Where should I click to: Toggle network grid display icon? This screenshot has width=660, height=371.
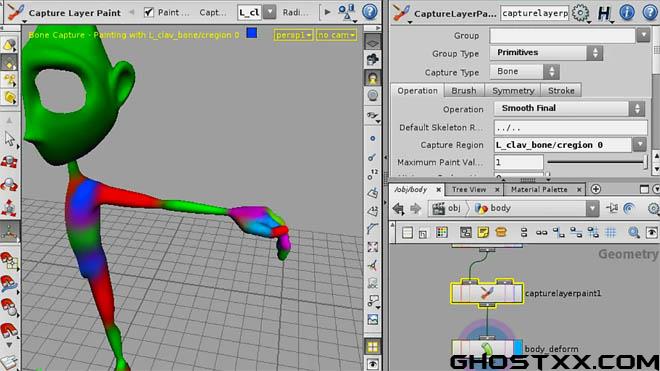pyautogui.click(x=611, y=232)
